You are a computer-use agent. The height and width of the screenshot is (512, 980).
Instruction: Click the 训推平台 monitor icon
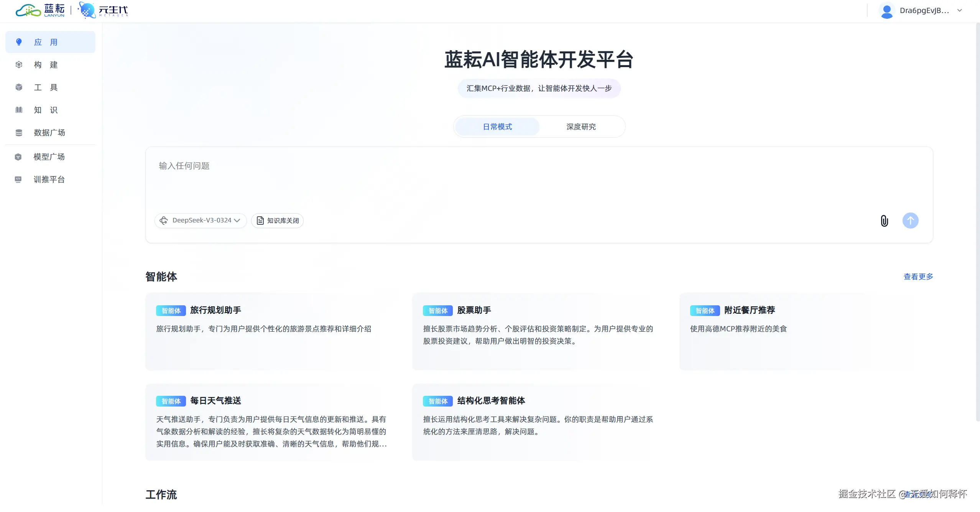tap(18, 179)
